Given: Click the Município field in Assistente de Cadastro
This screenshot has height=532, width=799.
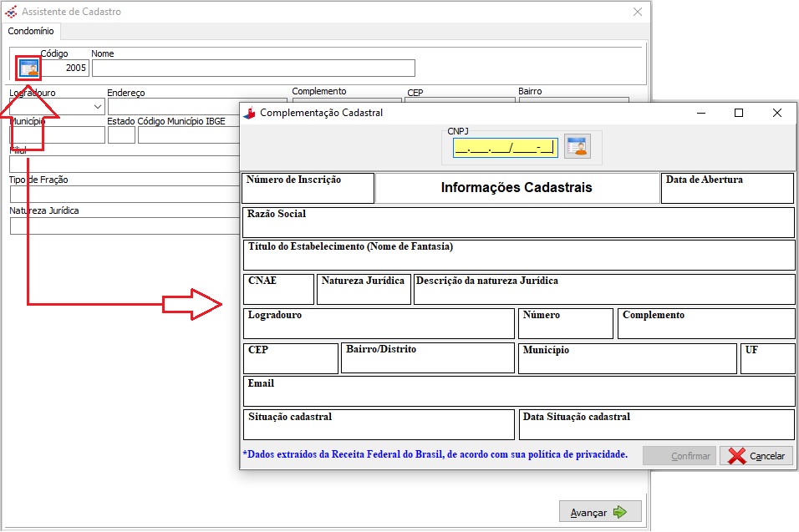Looking at the screenshot, I should coord(57,135).
